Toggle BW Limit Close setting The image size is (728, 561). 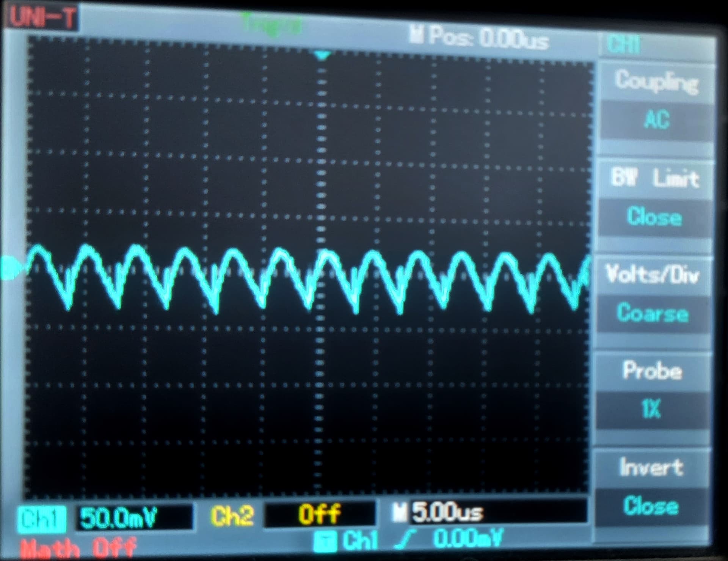[654, 217]
